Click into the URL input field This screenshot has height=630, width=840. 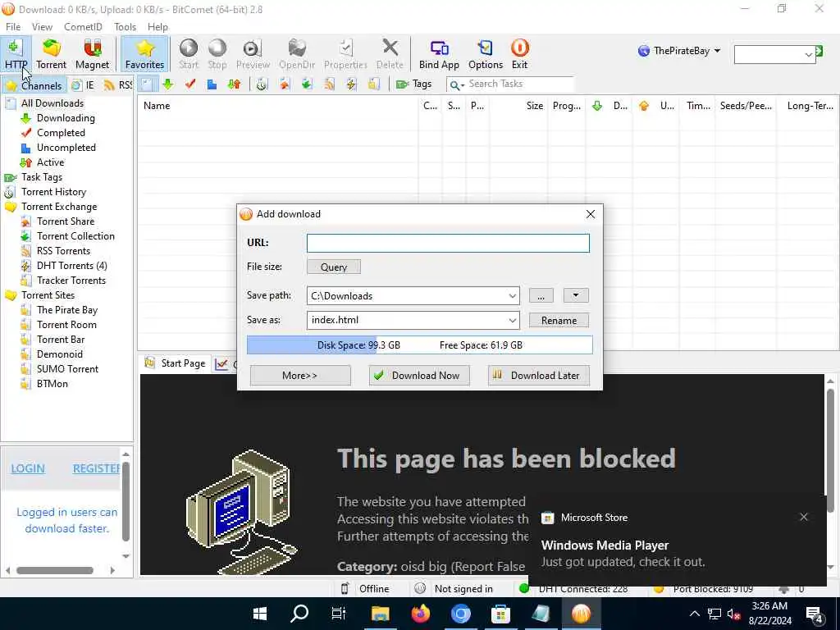pyautogui.click(x=448, y=243)
